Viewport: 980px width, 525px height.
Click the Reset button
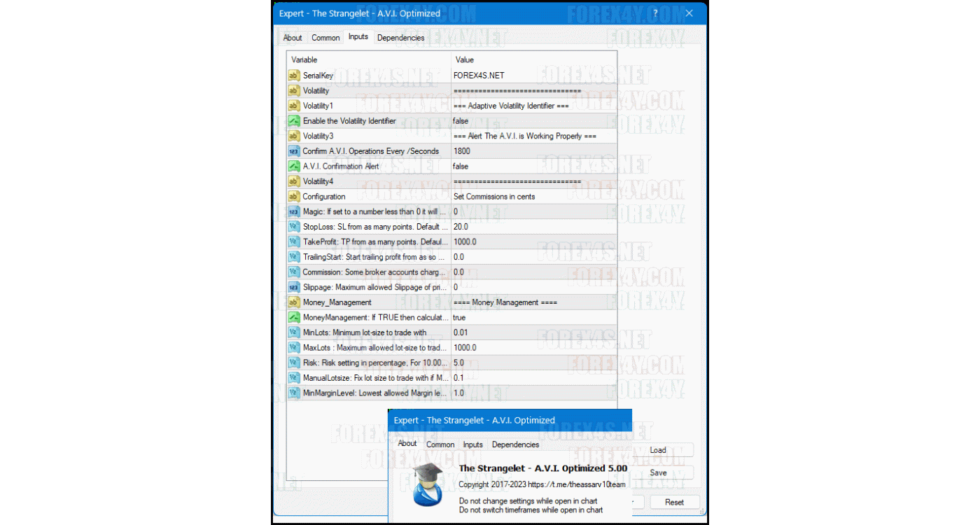(x=674, y=502)
